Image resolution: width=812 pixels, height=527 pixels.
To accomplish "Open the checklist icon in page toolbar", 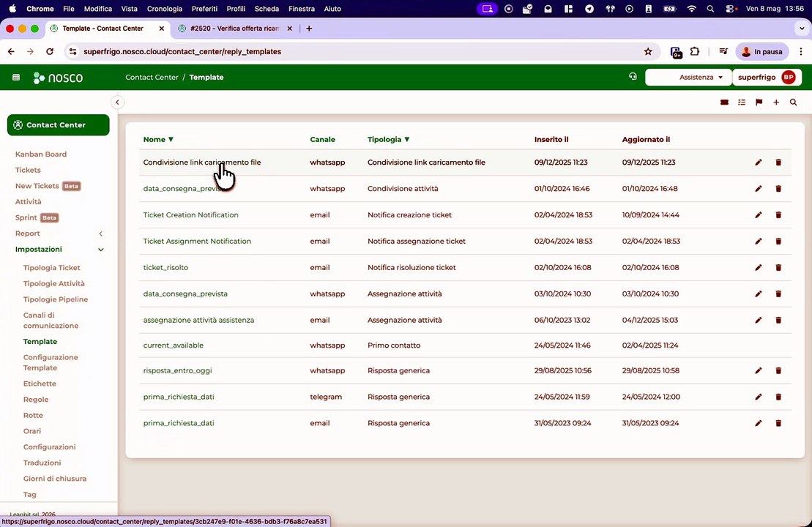I will pyautogui.click(x=742, y=102).
